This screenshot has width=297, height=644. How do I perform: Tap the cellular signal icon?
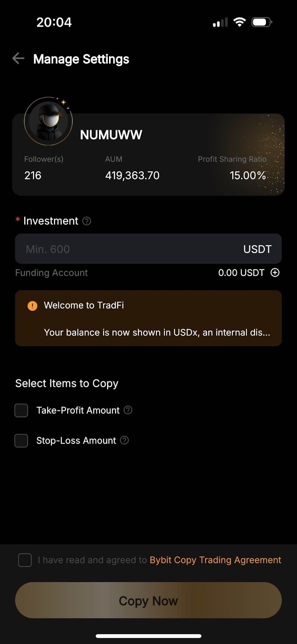coord(220,23)
